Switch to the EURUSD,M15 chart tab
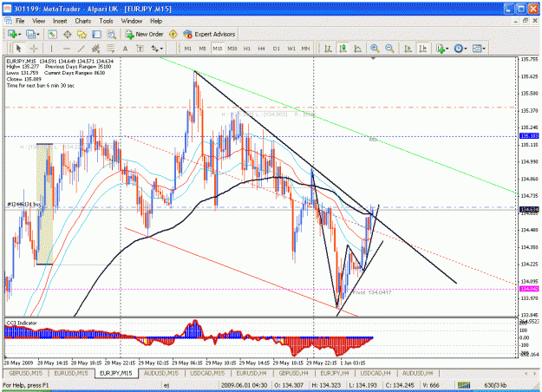This screenshot has width=542, height=392. [x=71, y=373]
